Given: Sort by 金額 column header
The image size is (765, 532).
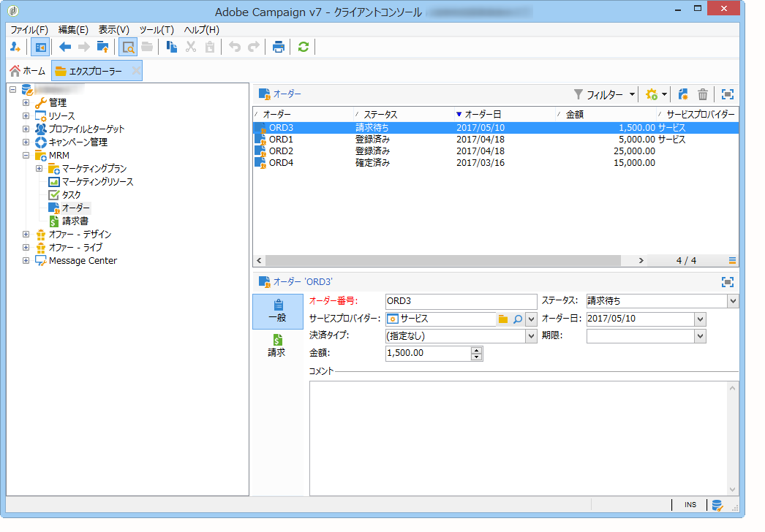Looking at the screenshot, I should [605, 114].
